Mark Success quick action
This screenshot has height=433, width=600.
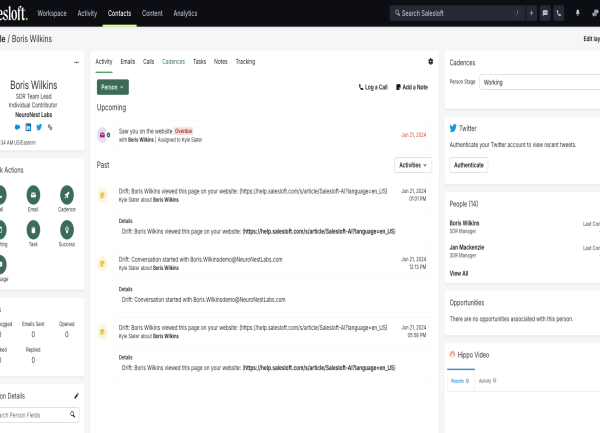67,230
